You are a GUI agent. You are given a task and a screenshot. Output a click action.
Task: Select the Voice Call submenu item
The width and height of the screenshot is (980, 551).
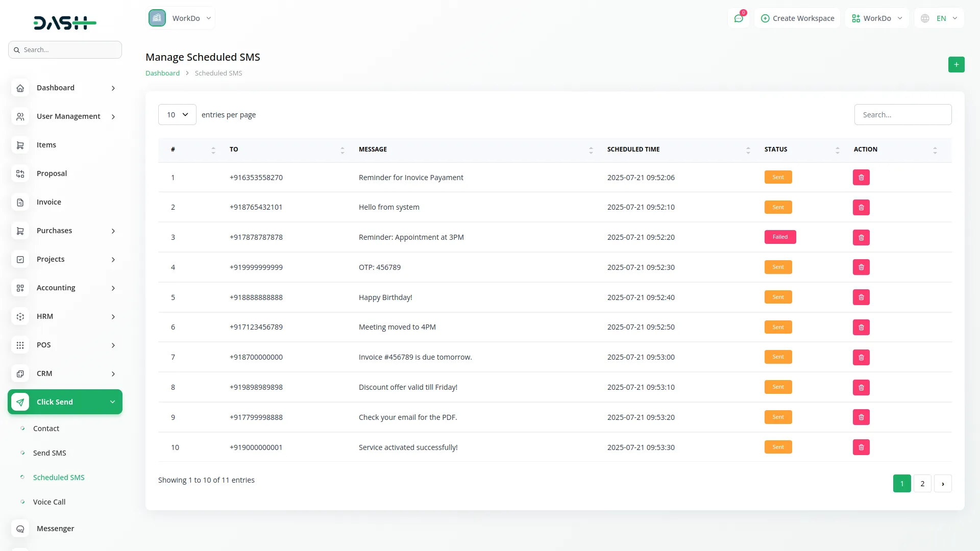[49, 502]
